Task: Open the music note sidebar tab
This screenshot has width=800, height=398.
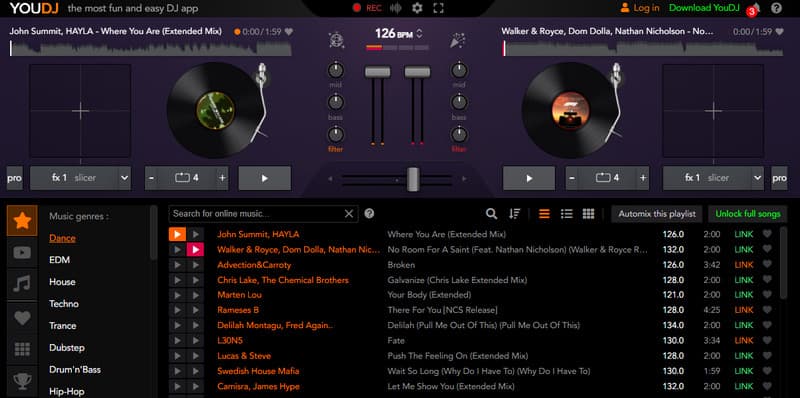Action: click(x=22, y=284)
